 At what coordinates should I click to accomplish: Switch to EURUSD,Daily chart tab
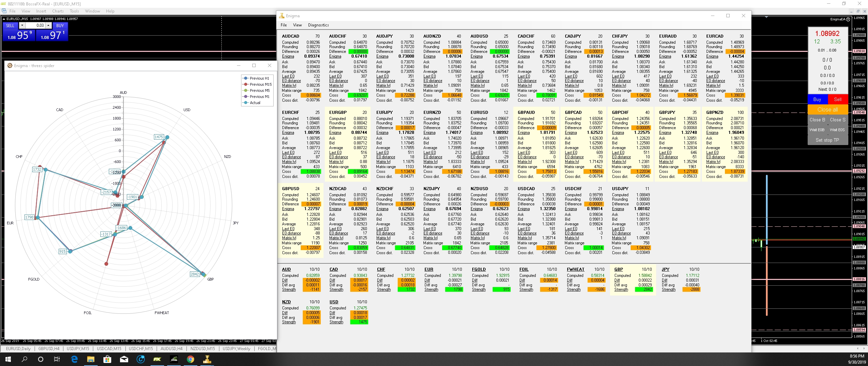coord(18,348)
